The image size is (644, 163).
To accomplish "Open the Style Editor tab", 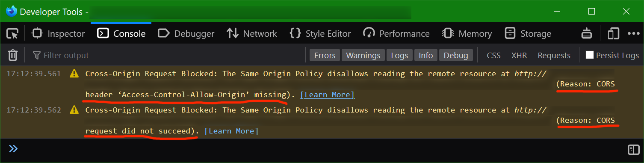I will [320, 33].
